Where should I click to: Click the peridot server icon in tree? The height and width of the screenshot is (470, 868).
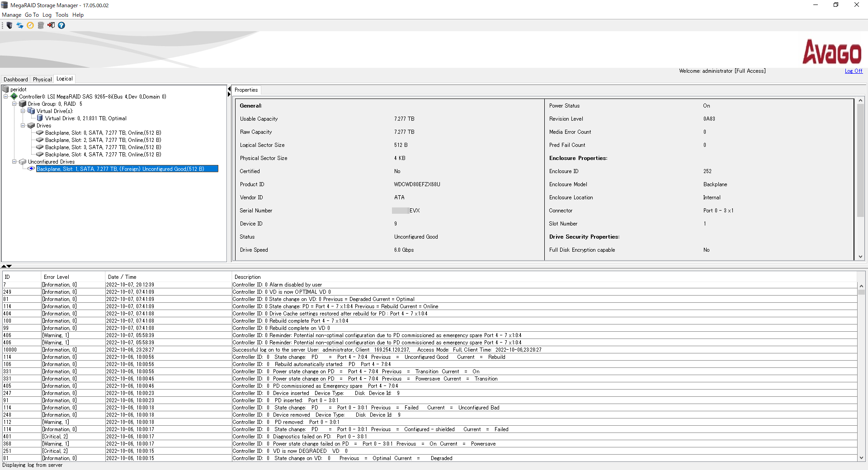5,89
